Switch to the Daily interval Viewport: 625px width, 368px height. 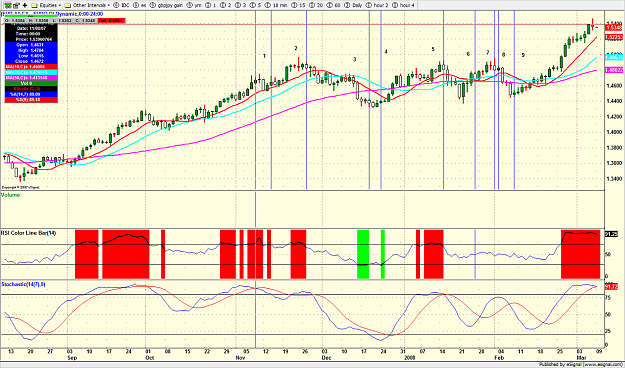tap(354, 6)
